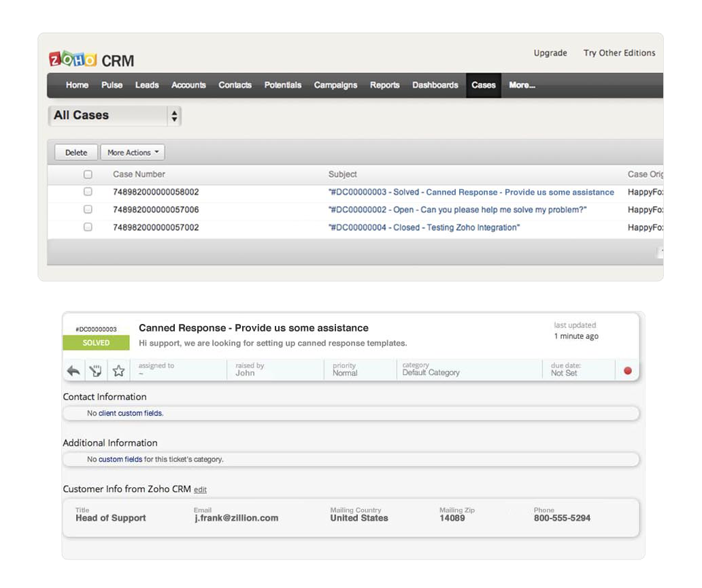Click case number 748982000000057002
702x588 pixels.
click(156, 227)
